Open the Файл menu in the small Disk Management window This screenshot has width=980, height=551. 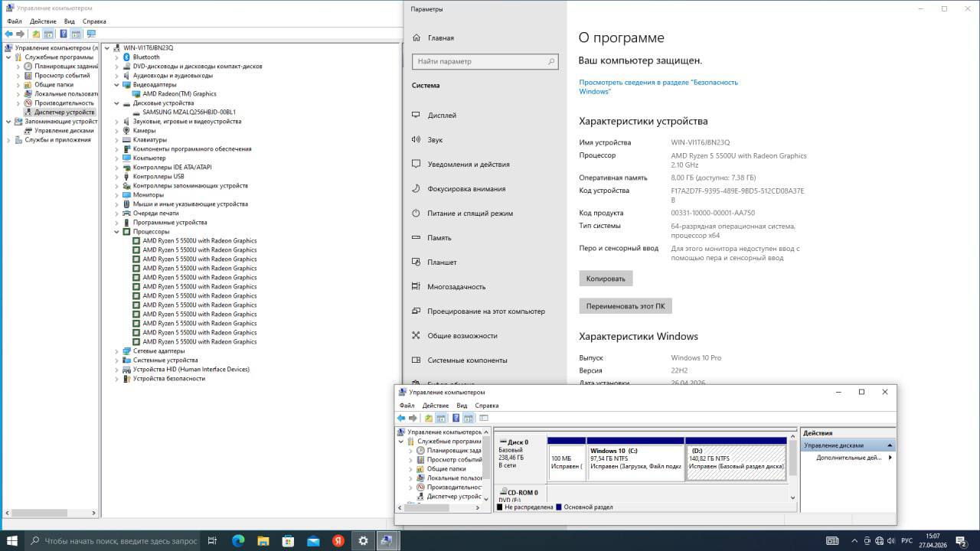[x=407, y=406]
